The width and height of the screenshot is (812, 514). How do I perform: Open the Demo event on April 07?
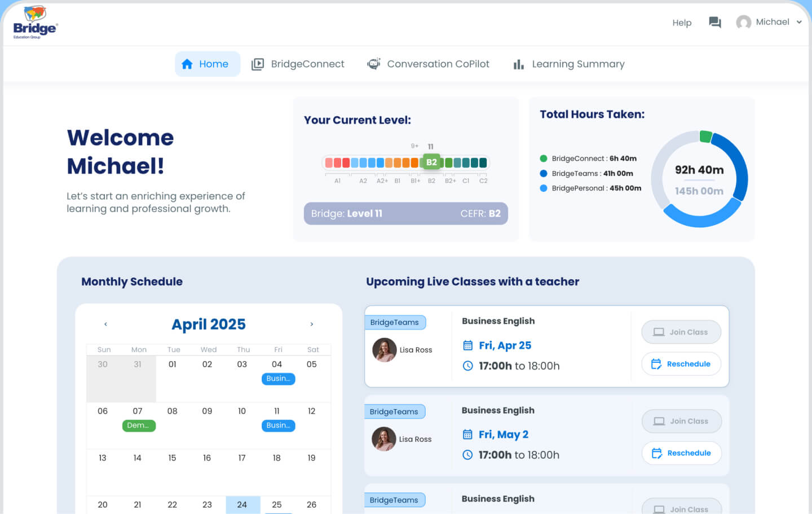pyautogui.click(x=139, y=425)
